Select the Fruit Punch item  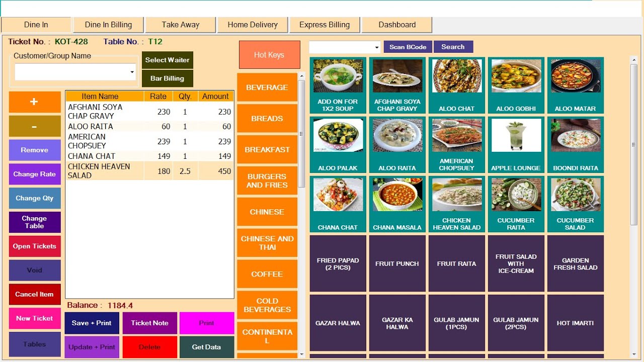point(397,263)
